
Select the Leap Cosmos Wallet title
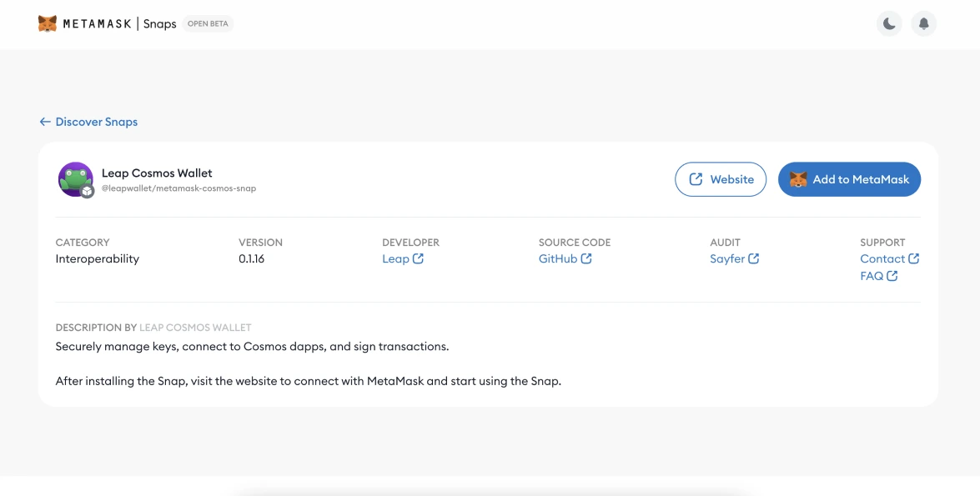[x=157, y=173]
